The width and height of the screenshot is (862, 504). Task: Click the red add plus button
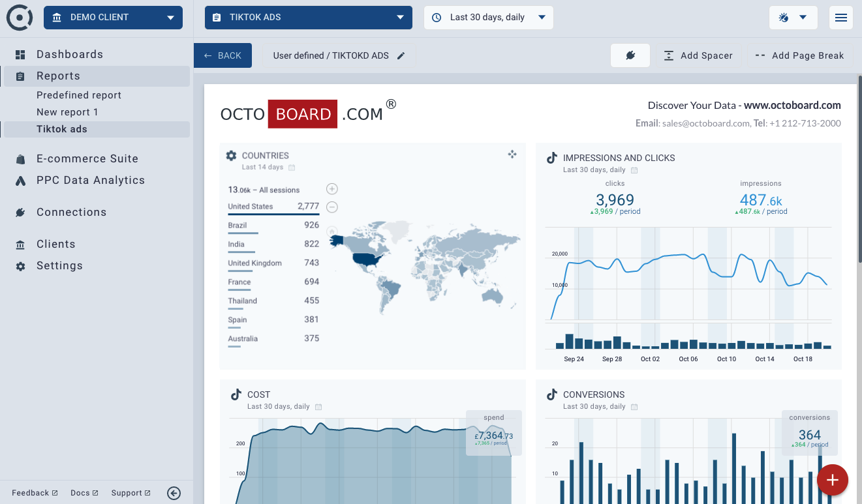(832, 480)
